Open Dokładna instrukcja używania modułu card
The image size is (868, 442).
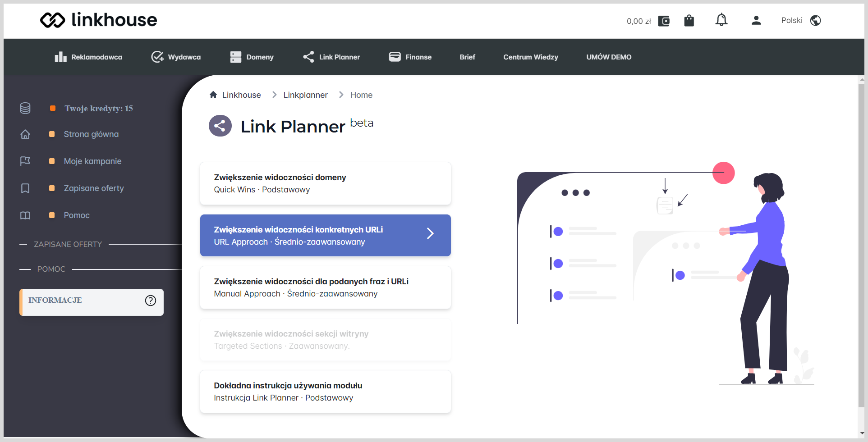pos(326,392)
